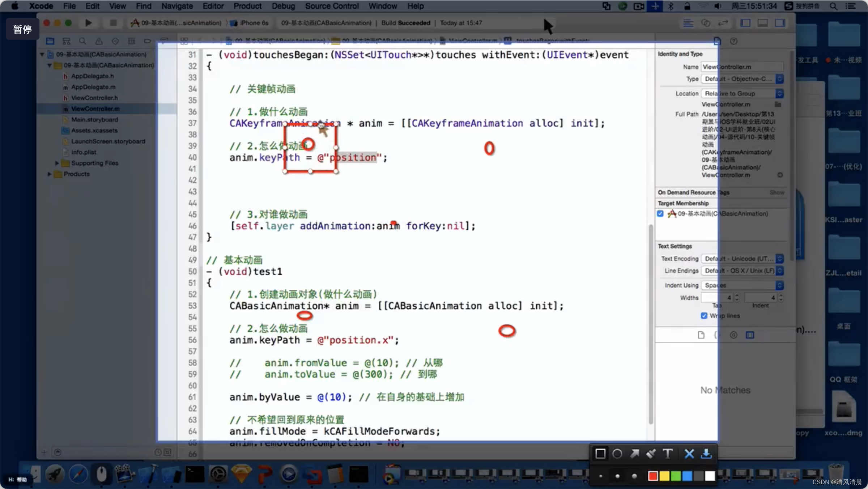This screenshot has height=489, width=868.
Task: Open the Text Encoding dropdown
Action: (743, 259)
